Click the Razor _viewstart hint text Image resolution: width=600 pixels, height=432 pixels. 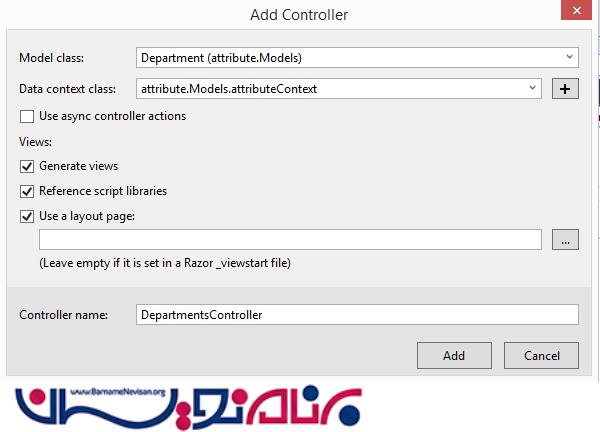165,263
